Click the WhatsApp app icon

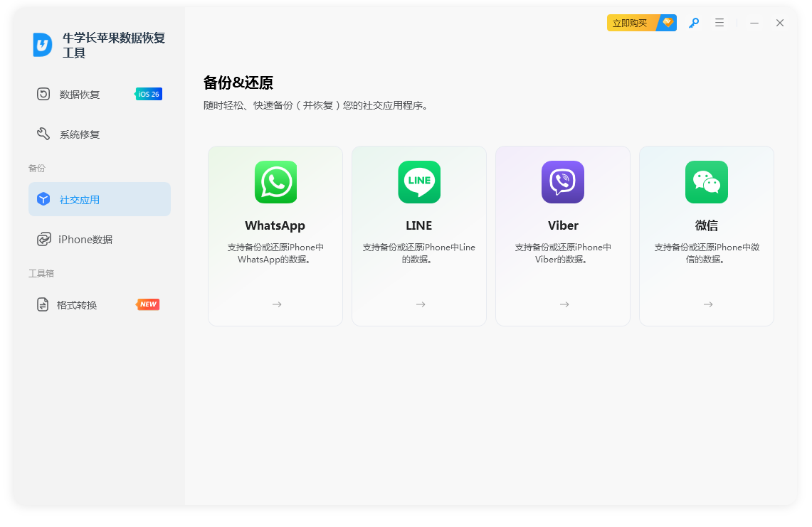276,182
